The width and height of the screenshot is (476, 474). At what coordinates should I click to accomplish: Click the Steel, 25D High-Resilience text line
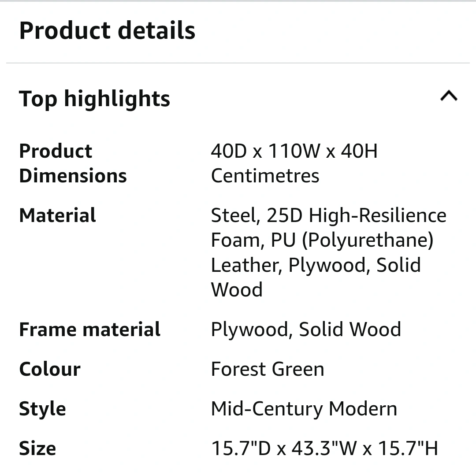pos(328,215)
